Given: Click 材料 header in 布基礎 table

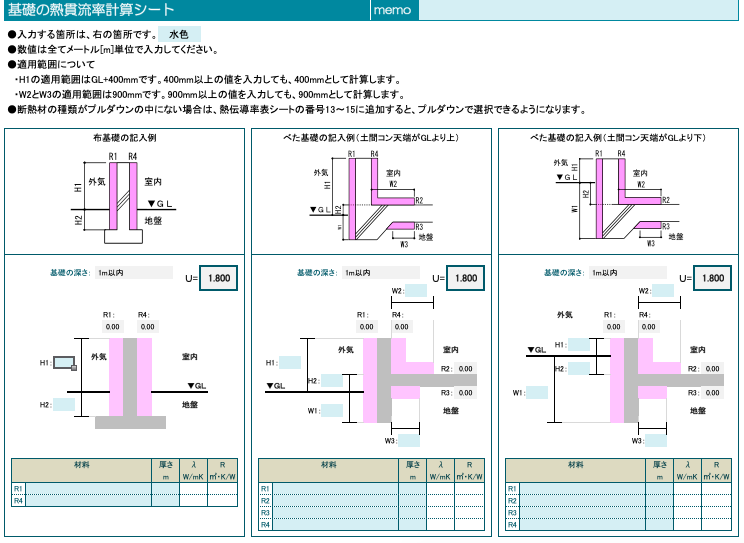Looking at the screenshot, I should (x=82, y=470).
